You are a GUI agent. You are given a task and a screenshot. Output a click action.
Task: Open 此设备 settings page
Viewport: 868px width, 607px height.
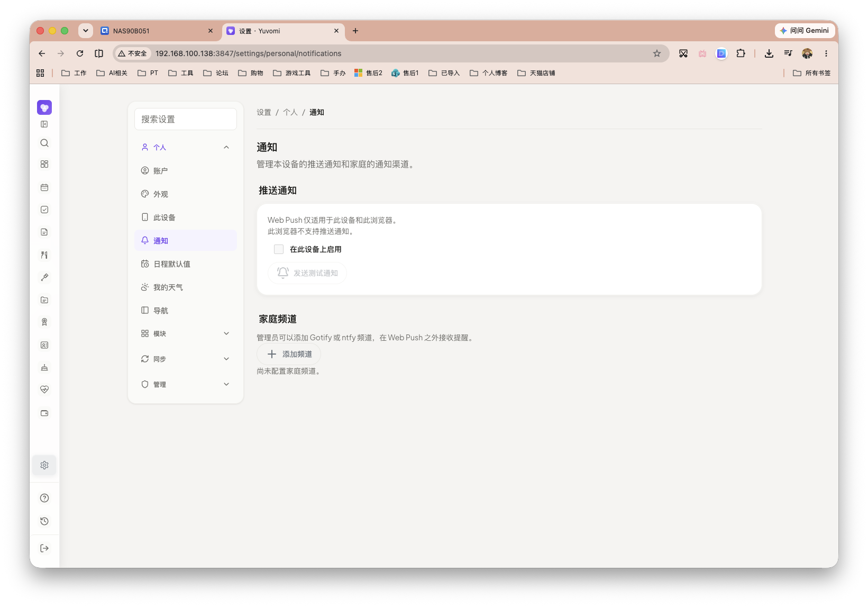(x=186, y=218)
